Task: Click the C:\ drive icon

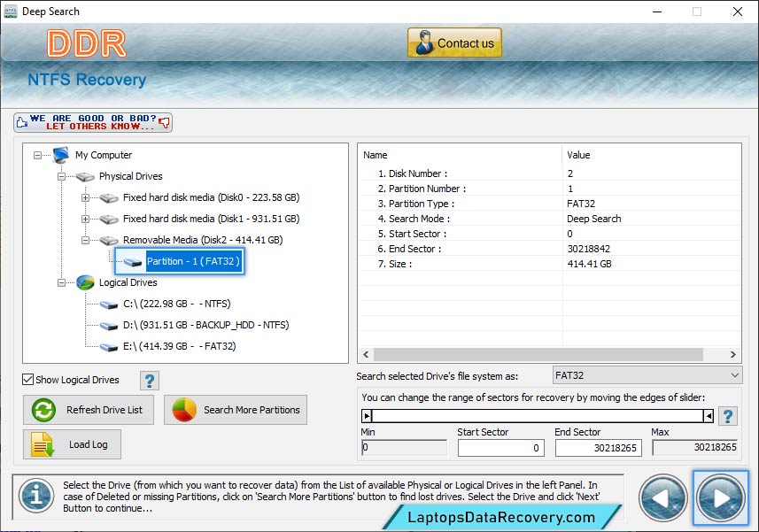Action: point(109,305)
